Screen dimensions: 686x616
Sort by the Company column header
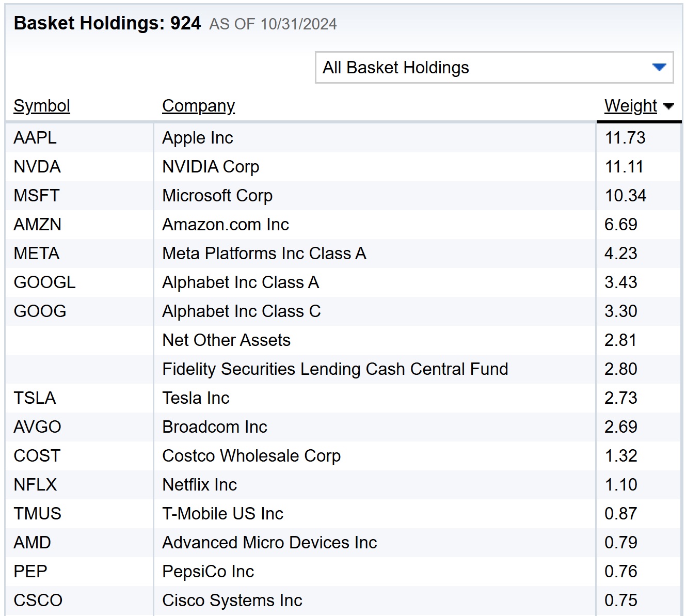point(198,106)
